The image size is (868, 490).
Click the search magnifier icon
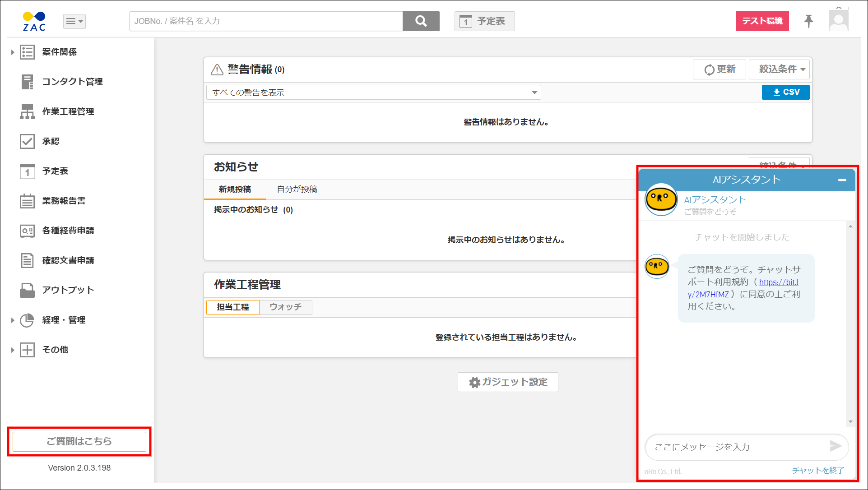click(x=420, y=21)
